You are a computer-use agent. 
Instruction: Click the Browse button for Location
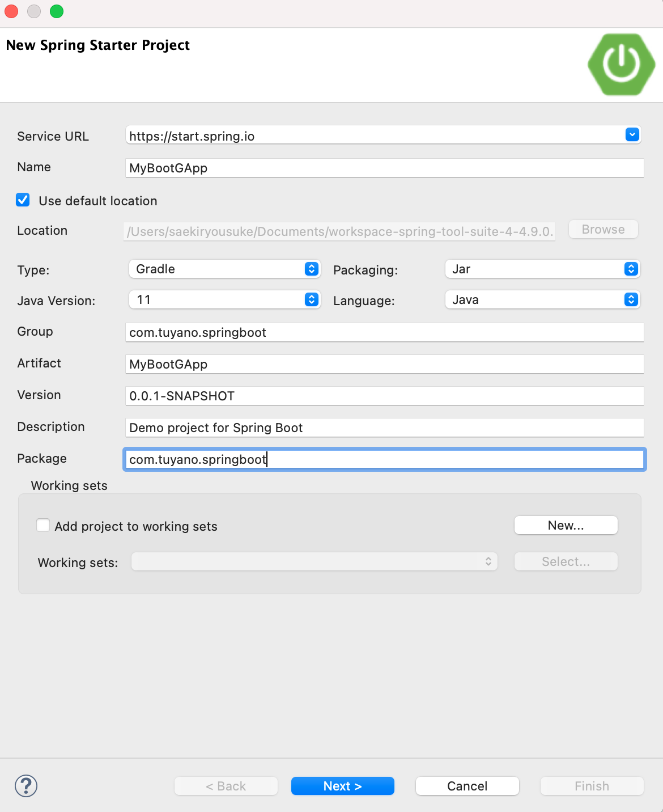click(602, 229)
